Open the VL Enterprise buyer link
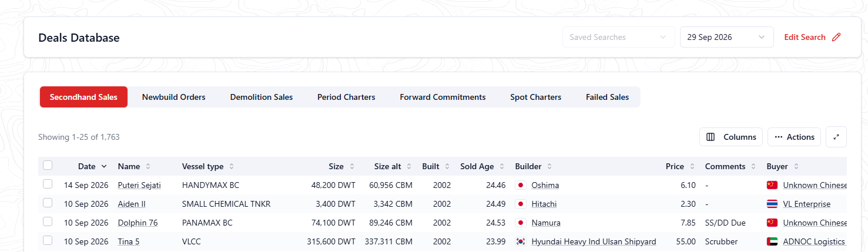Image resolution: width=868 pixels, height=252 pixels. (x=807, y=204)
